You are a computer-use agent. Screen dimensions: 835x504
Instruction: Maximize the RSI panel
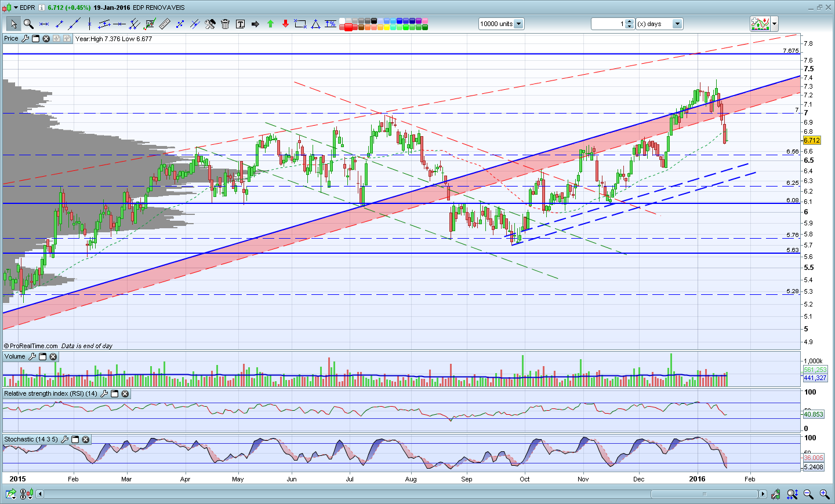pyautogui.click(x=115, y=394)
